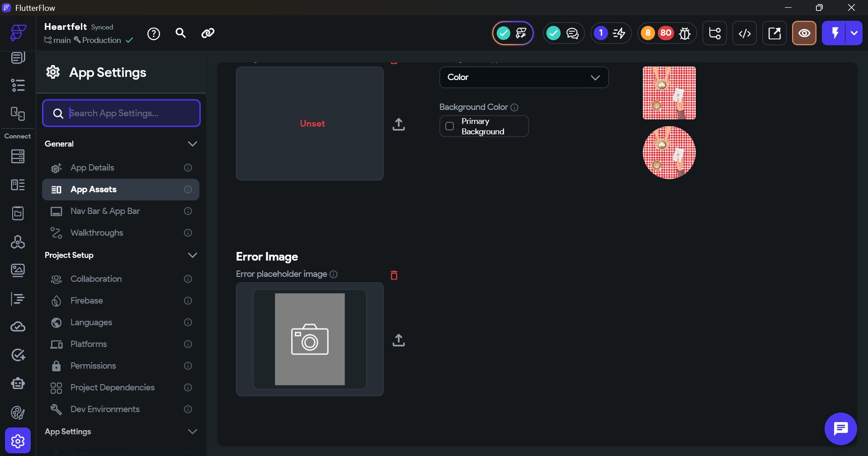Click the Primary Background color swatch
Screen dimensions: 868x456
(x=450, y=126)
